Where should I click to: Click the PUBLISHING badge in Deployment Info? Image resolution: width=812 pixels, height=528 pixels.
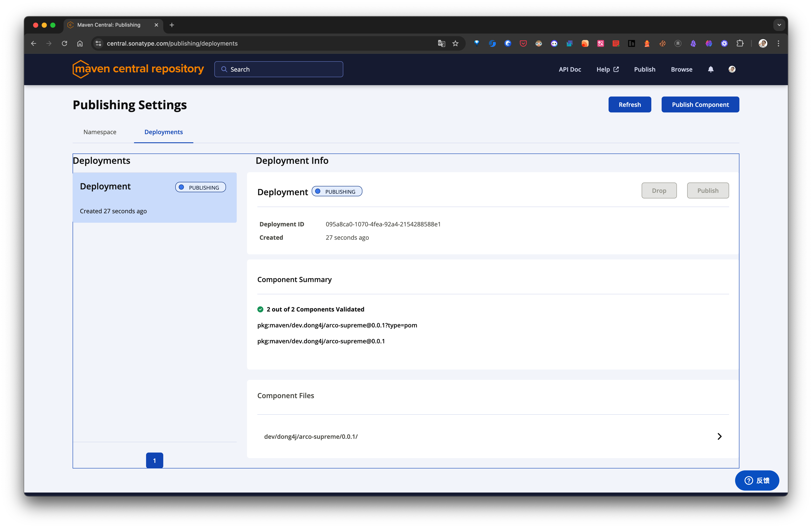point(337,191)
